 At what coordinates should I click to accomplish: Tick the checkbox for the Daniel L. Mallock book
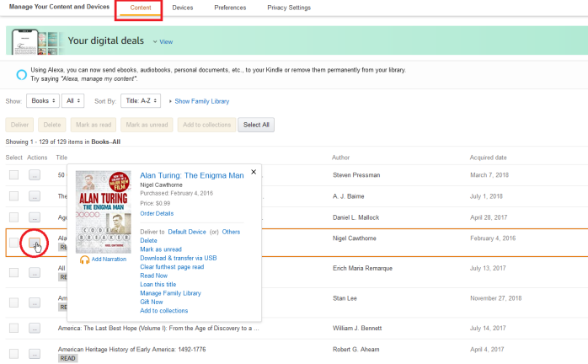pyautogui.click(x=13, y=217)
